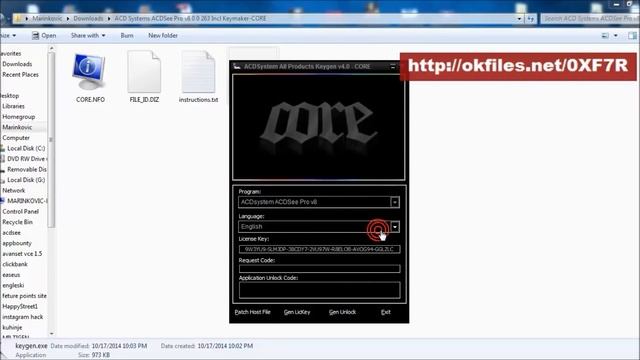Viewport: 640px width, 360px height.
Task: Click the Open toolbar icon in Explorer
Action: [x=36, y=36]
